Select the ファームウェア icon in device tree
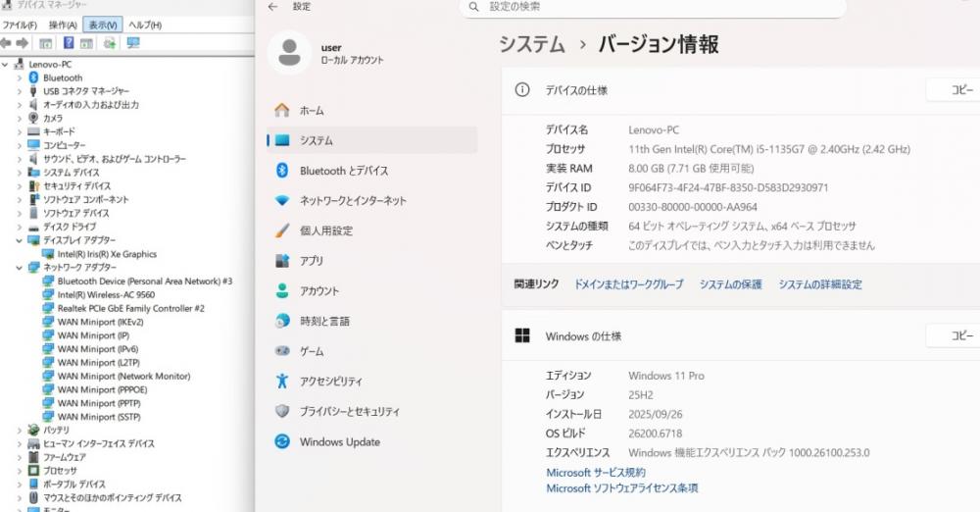The width and height of the screenshot is (980, 512). click(33, 457)
